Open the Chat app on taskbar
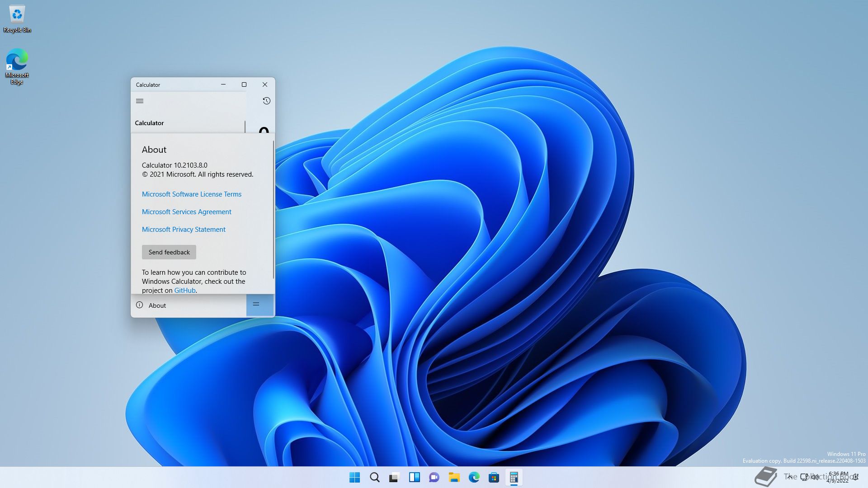Viewport: 868px width, 488px height. pos(434,477)
